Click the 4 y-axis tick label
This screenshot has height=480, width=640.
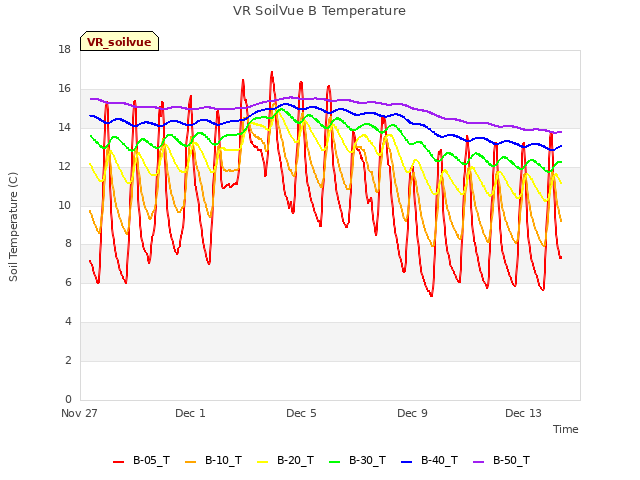pyautogui.click(x=68, y=322)
